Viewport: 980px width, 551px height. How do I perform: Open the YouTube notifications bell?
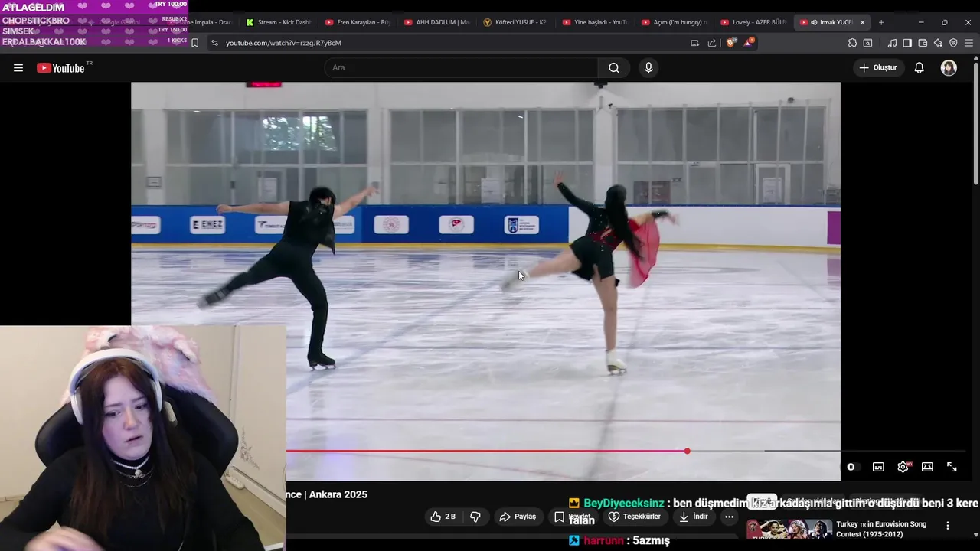(x=920, y=68)
